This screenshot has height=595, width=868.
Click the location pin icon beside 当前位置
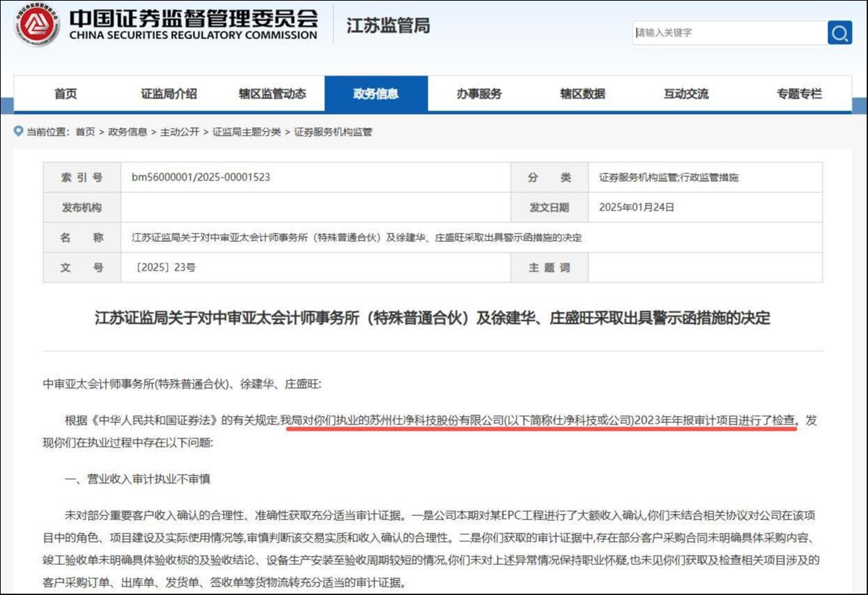tap(17, 130)
